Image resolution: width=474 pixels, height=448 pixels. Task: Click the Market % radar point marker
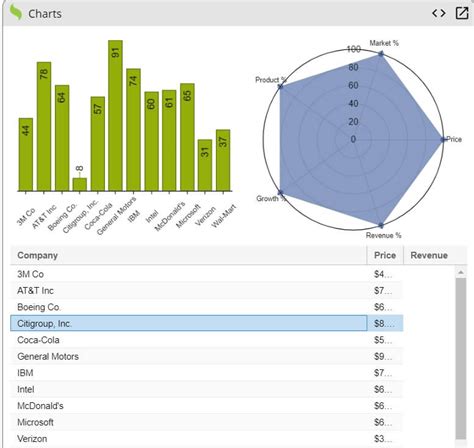click(x=381, y=54)
